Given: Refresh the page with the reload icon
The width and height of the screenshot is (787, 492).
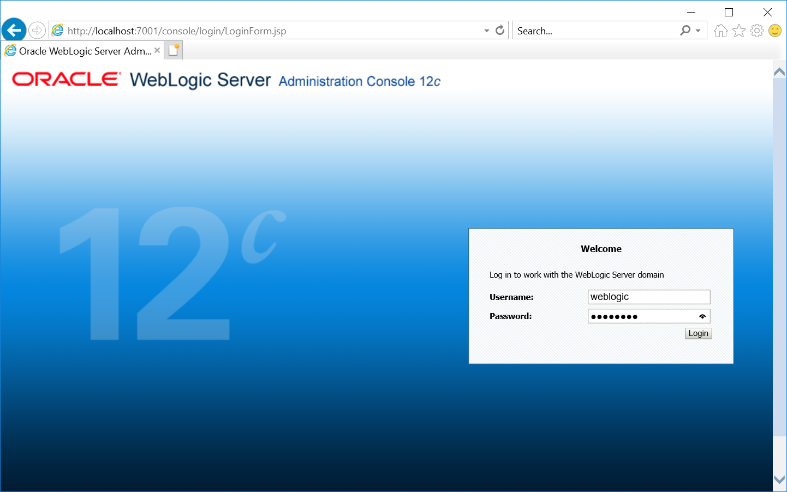Looking at the screenshot, I should coord(499,30).
